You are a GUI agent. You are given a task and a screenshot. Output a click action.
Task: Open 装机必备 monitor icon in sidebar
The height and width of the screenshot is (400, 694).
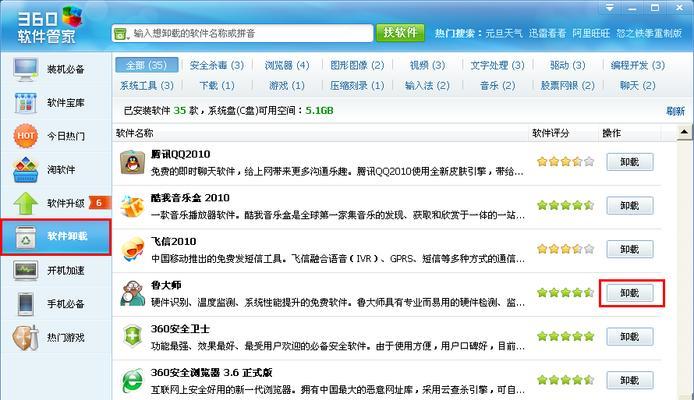[x=25, y=69]
